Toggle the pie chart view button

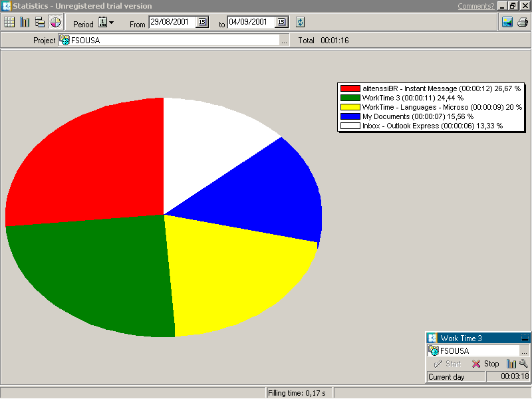coord(55,22)
